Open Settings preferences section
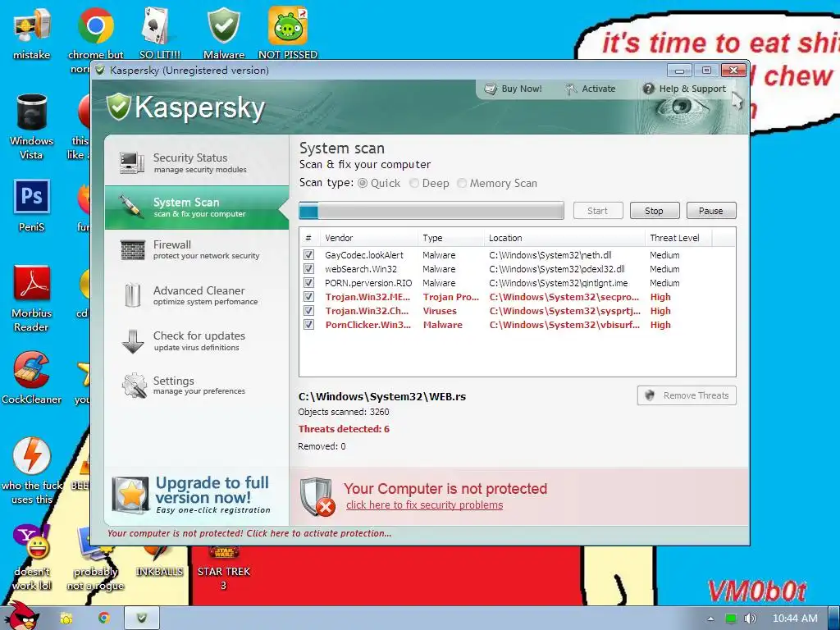 [x=196, y=386]
